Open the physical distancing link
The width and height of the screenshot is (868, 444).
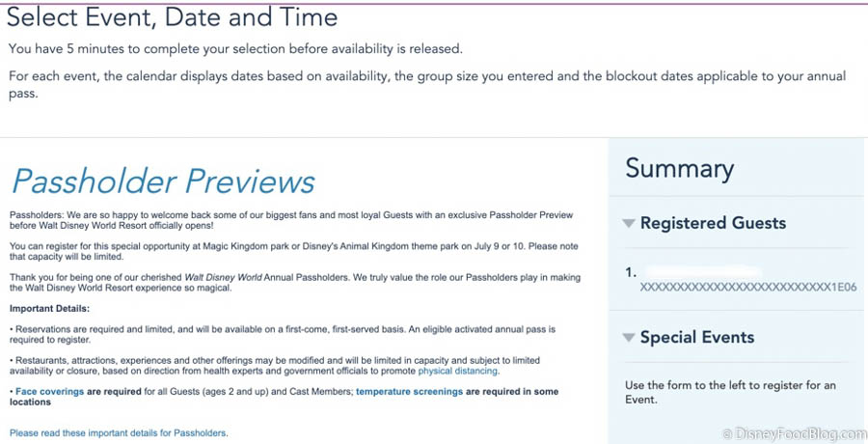(x=458, y=371)
